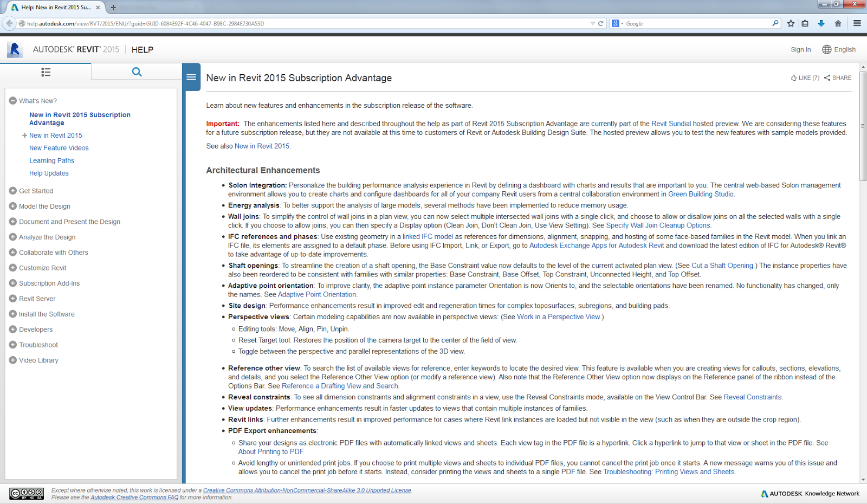This screenshot has height=504, width=867.
Task: Expand the Get Started section
Action: click(13, 191)
